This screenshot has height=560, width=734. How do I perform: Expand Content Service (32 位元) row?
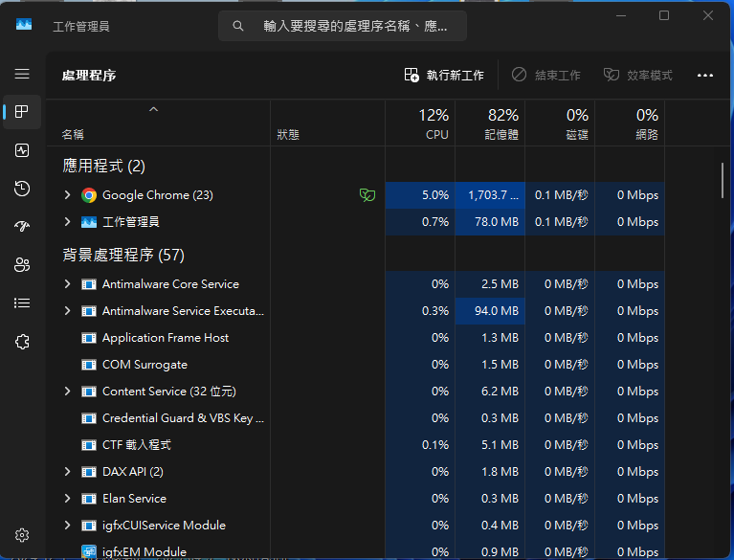(x=67, y=391)
